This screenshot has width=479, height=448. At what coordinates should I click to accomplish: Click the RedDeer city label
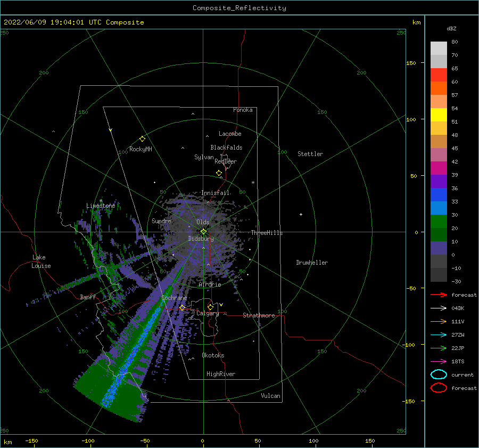pos(226,161)
